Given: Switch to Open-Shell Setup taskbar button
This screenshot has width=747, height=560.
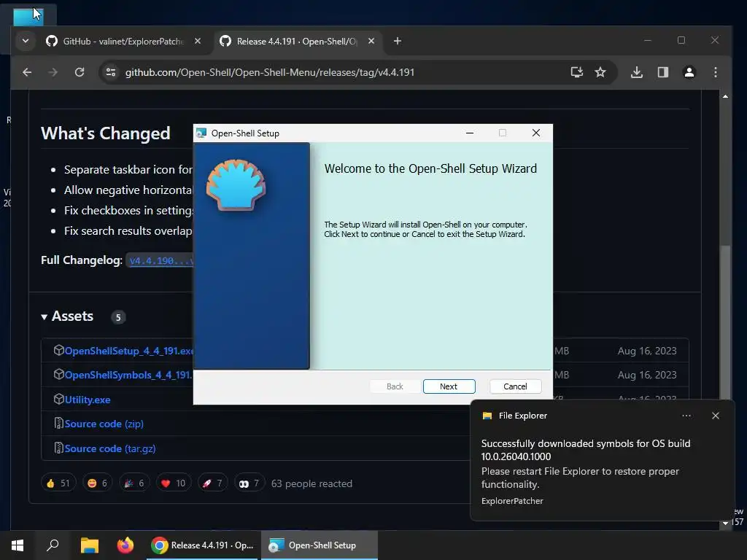Looking at the screenshot, I should click(x=320, y=545).
